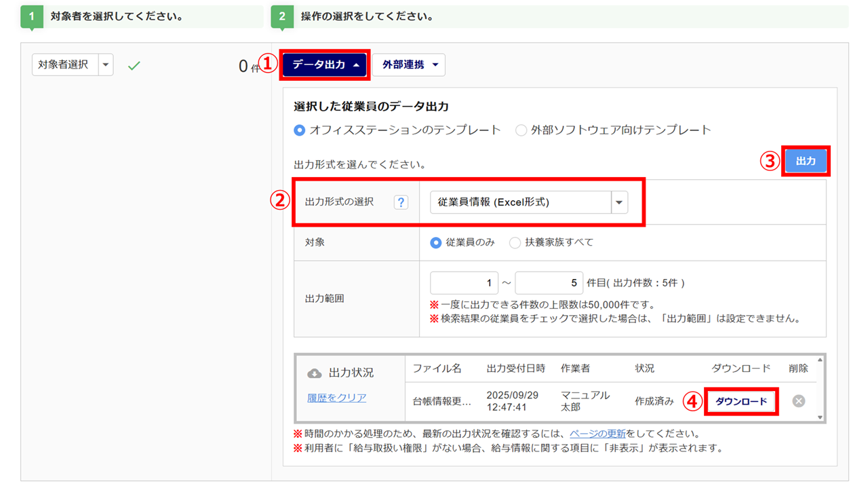This screenshot has width=868, height=484.
Task: Open 従業員情報 (Excel形式) format selector
Action: pyautogui.click(x=529, y=202)
